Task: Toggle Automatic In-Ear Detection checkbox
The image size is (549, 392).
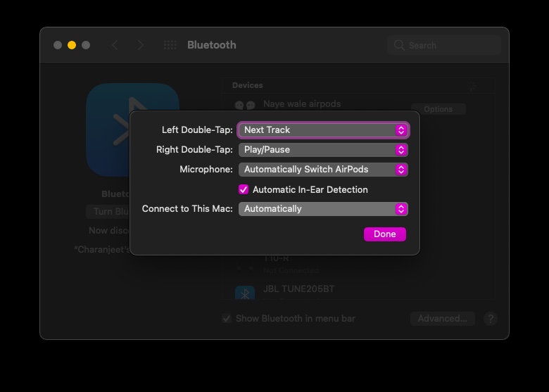Action: (244, 189)
